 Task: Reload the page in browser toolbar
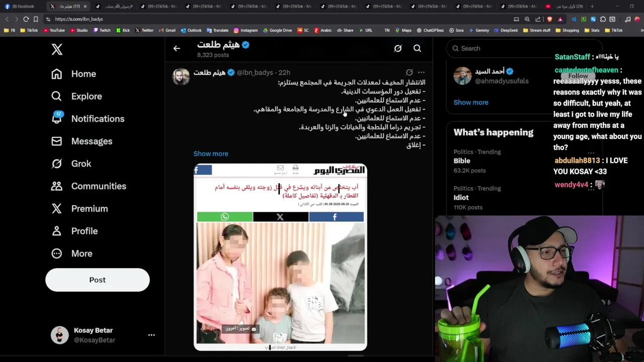(x=26, y=19)
